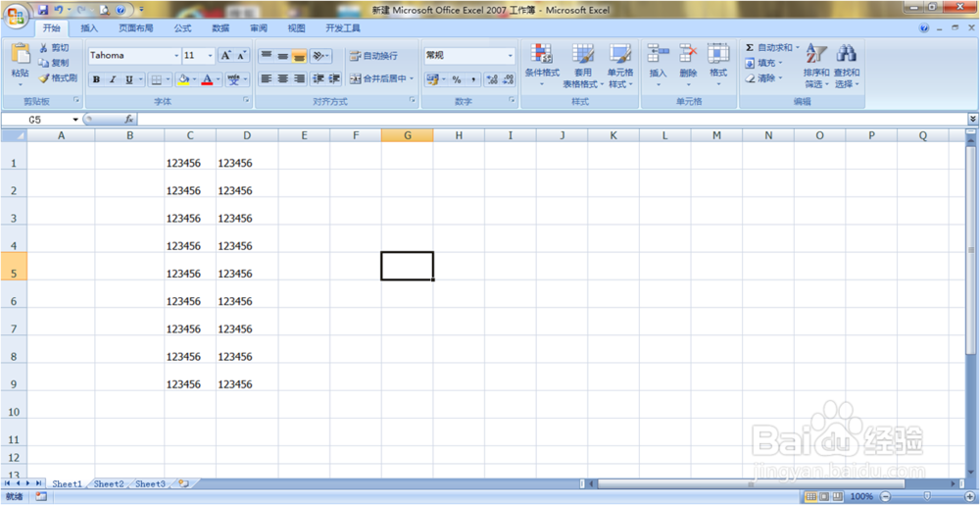The width and height of the screenshot is (980, 505).
Task: Align text right horizontally
Action: pyautogui.click(x=299, y=78)
